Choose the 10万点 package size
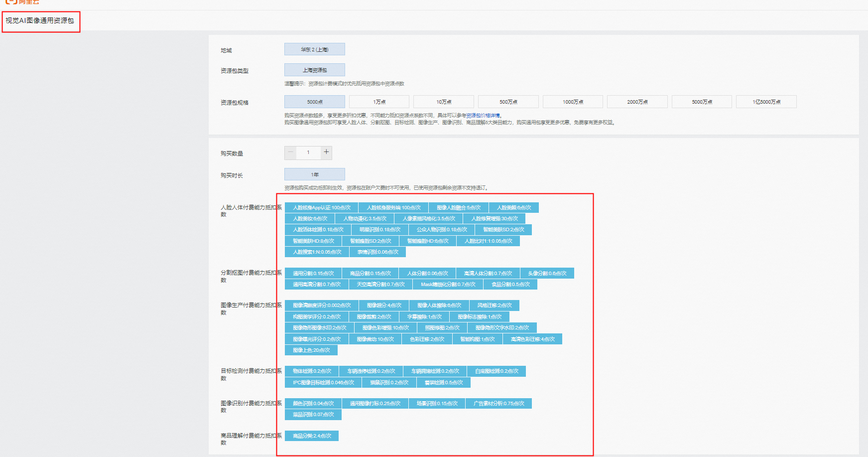 (444, 102)
